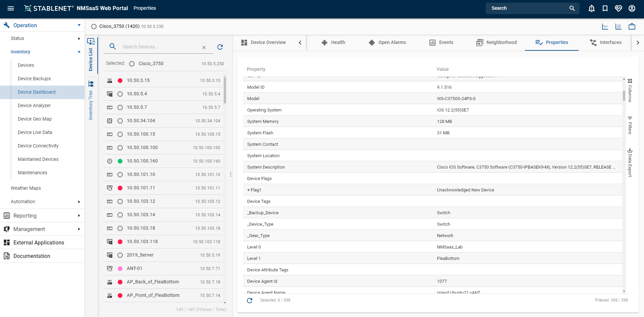Click device type icon for 10.50.100.160
Image resolution: width=644 pixels, height=317 pixels.
pyautogui.click(x=110, y=161)
